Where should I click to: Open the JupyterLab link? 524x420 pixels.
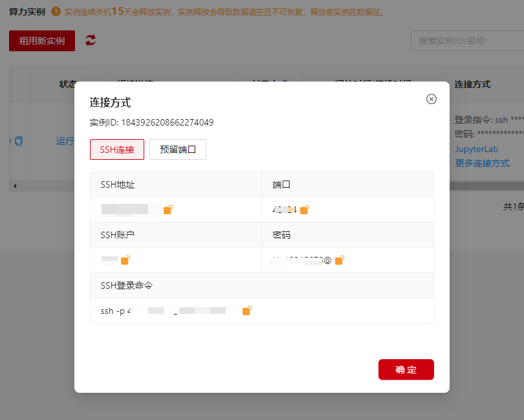pyautogui.click(x=477, y=149)
